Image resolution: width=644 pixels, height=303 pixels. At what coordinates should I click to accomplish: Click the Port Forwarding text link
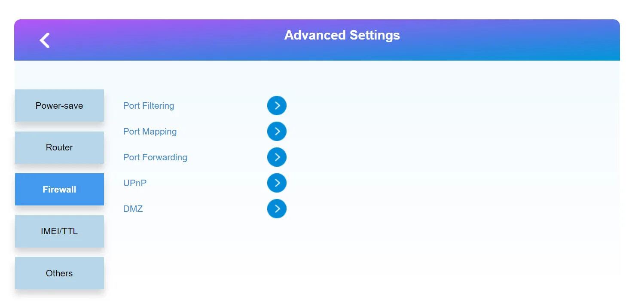(155, 157)
